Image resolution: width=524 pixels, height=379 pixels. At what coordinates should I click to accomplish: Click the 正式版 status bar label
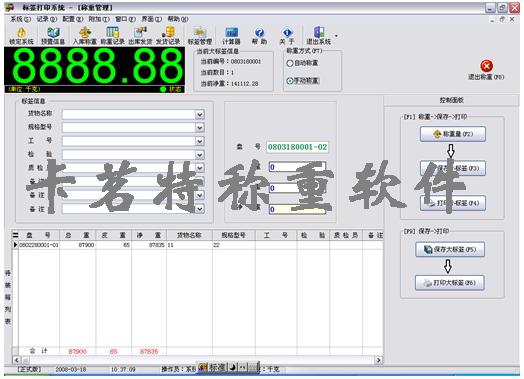click(x=29, y=369)
